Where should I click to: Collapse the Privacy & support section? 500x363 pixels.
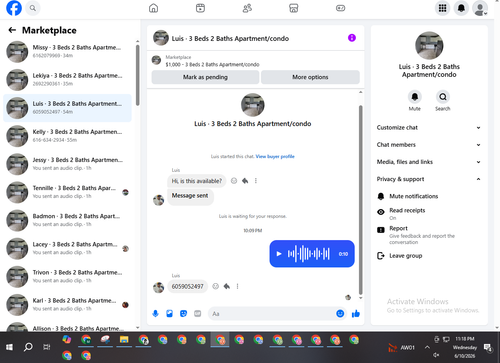[429, 179]
